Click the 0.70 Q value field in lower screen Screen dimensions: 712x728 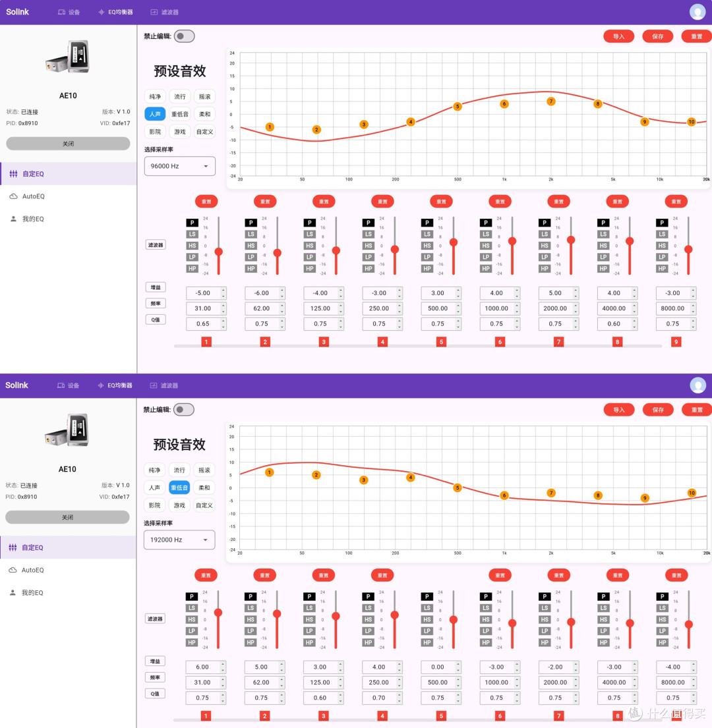click(382, 697)
